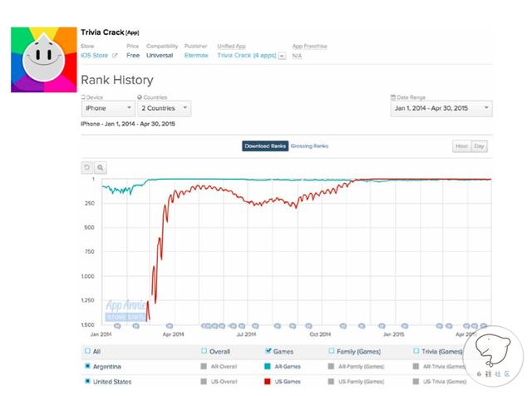532x396 pixels.
Task: Enable the Overall category checkbox
Action: point(205,351)
